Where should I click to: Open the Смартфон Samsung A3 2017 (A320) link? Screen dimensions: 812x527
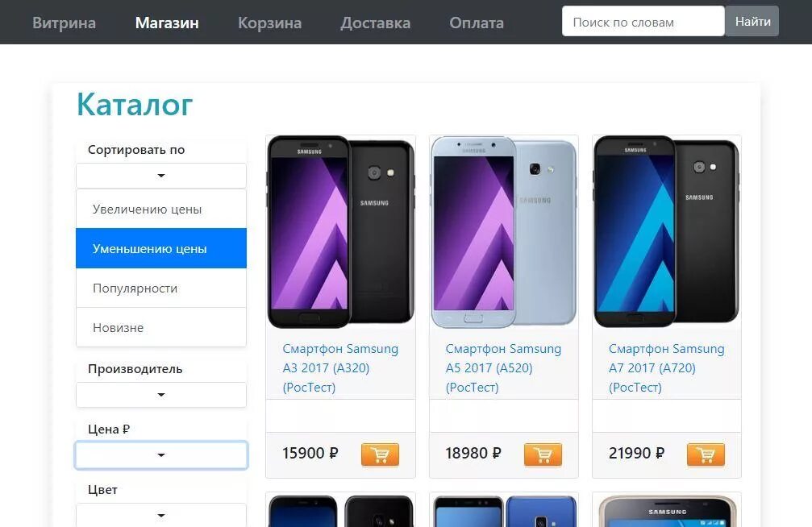point(340,368)
